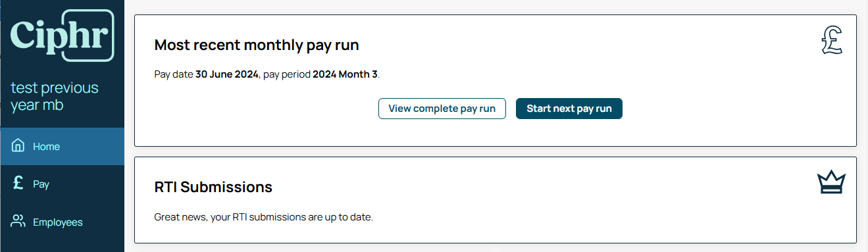868x252 pixels.
Task: Click the house icon beside Home
Action: (18, 146)
